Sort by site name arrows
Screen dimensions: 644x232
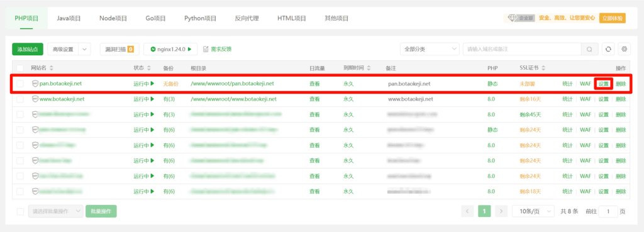(52, 68)
